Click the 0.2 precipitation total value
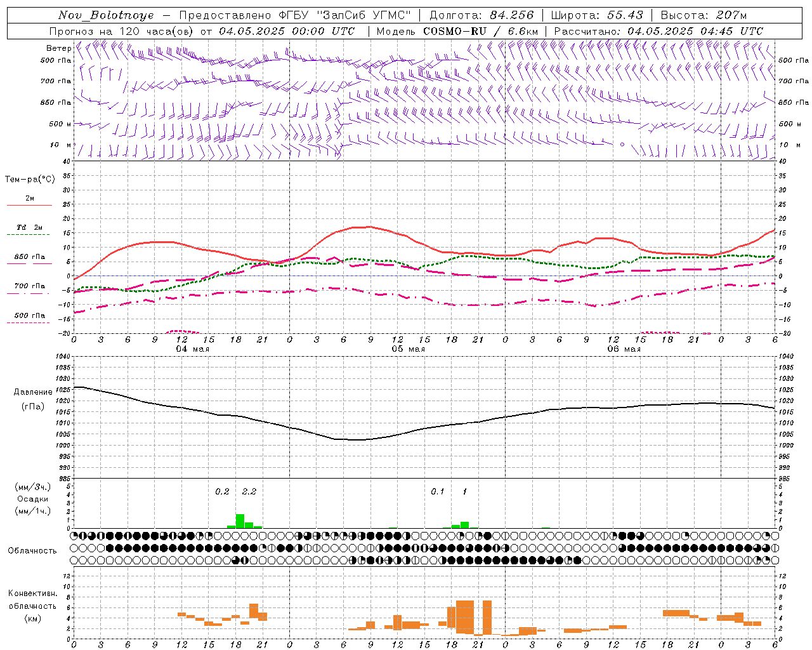The image size is (812, 650). 222,491
